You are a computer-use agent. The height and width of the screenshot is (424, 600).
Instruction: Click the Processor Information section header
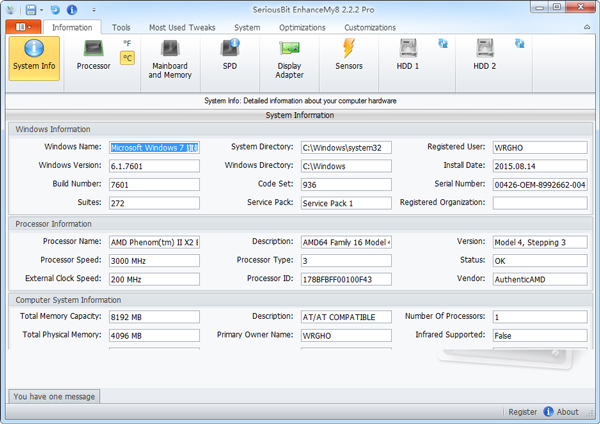click(301, 224)
